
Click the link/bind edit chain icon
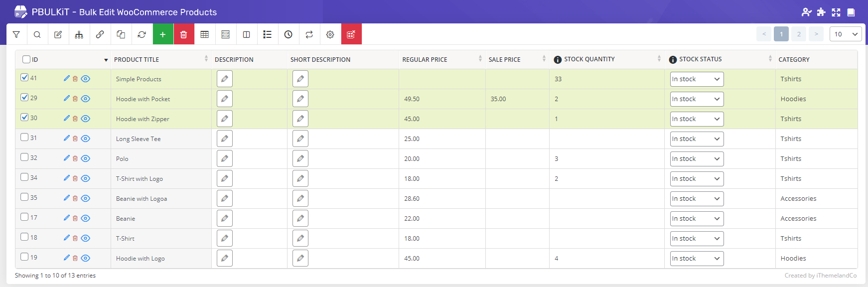point(100,34)
